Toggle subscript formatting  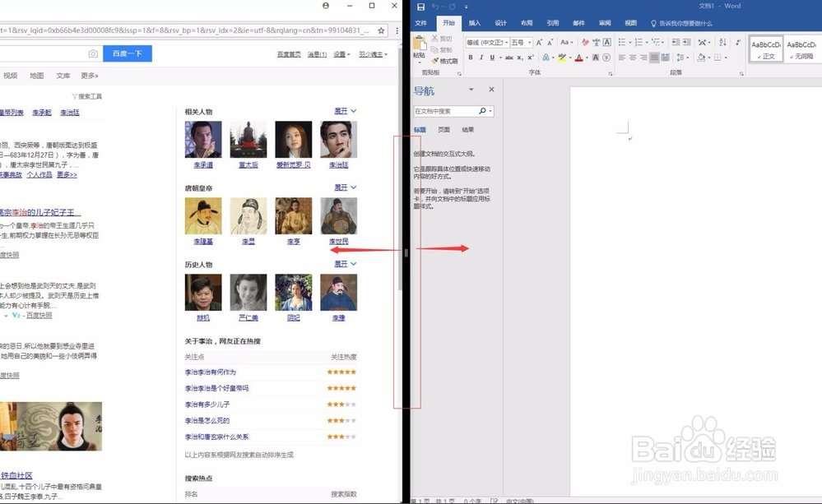(520, 58)
